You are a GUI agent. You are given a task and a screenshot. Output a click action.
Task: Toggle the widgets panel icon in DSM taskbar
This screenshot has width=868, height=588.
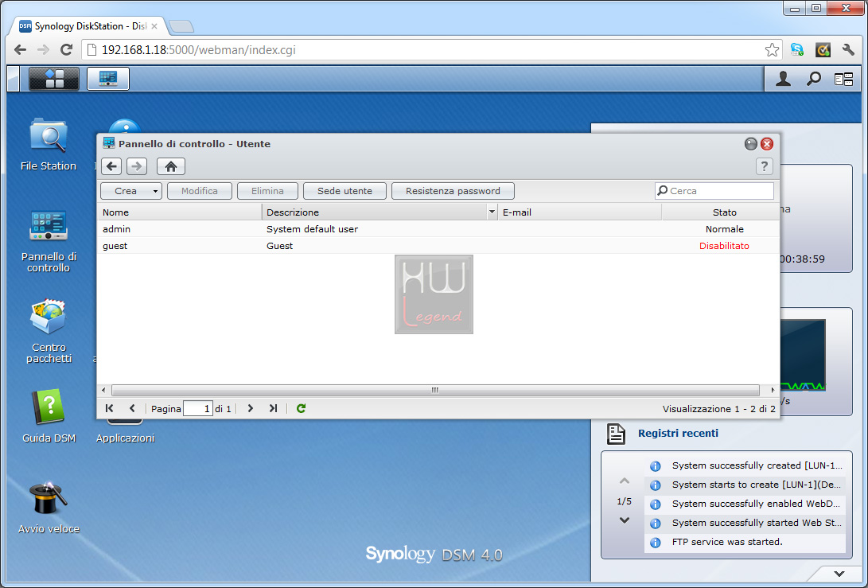(x=843, y=80)
